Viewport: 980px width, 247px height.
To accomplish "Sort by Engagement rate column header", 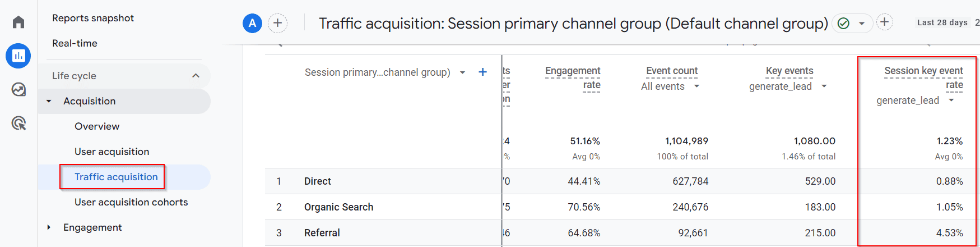I will 573,77.
